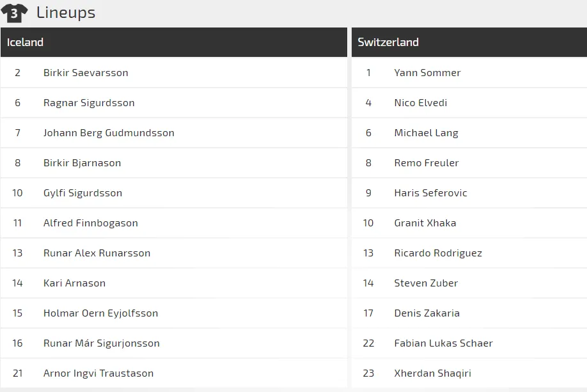This screenshot has height=392, width=587.
Task: Click the Lineups section heading
Action: point(66,13)
